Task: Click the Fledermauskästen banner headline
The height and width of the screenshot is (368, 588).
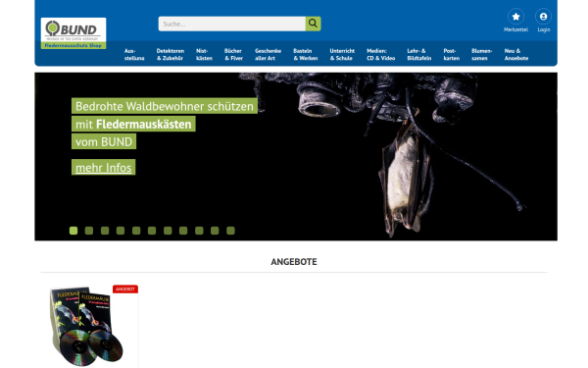Action: pyautogui.click(x=144, y=125)
